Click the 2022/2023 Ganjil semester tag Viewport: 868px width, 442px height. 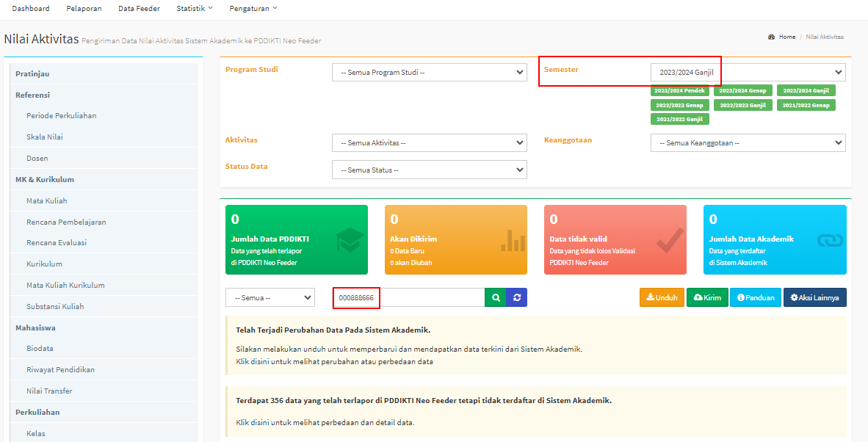[742, 105]
